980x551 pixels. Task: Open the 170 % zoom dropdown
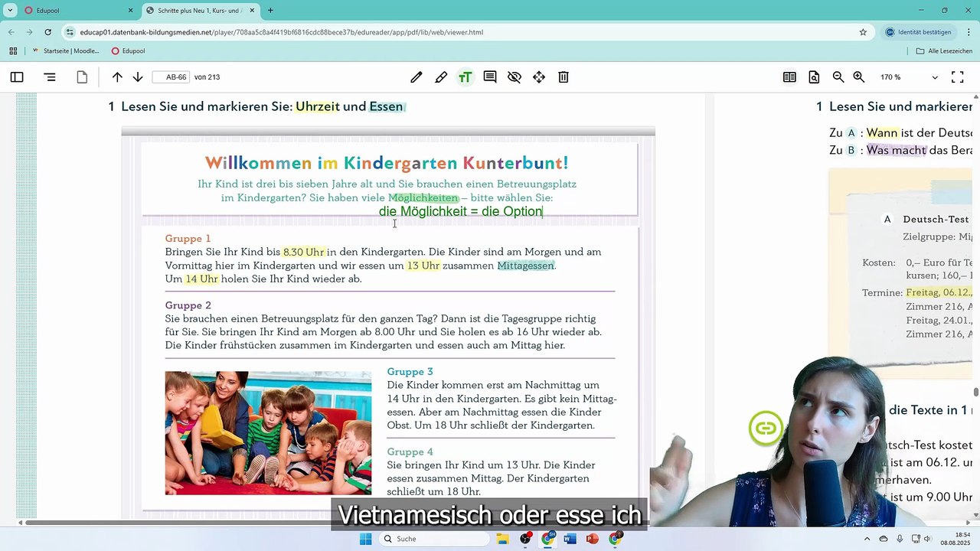point(909,77)
